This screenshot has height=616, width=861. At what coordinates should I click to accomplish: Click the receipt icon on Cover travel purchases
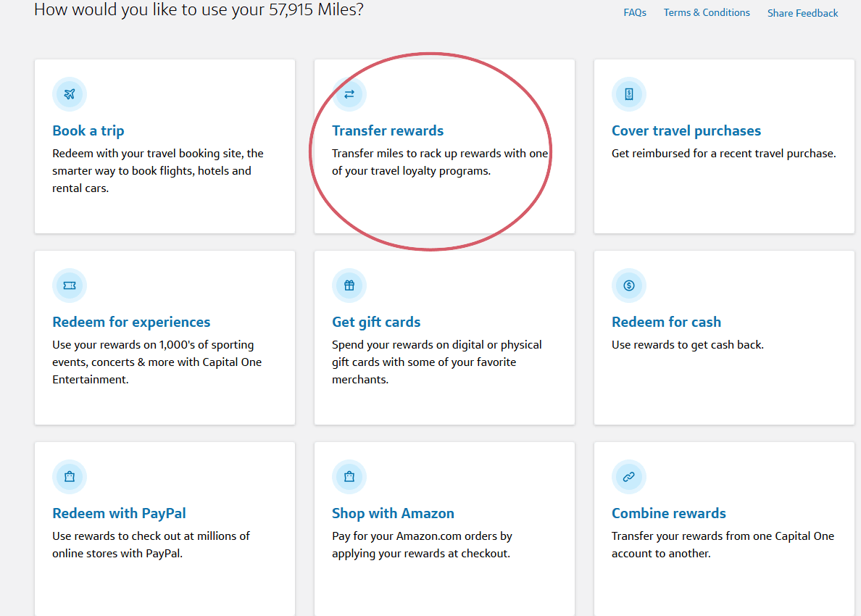[x=629, y=94]
